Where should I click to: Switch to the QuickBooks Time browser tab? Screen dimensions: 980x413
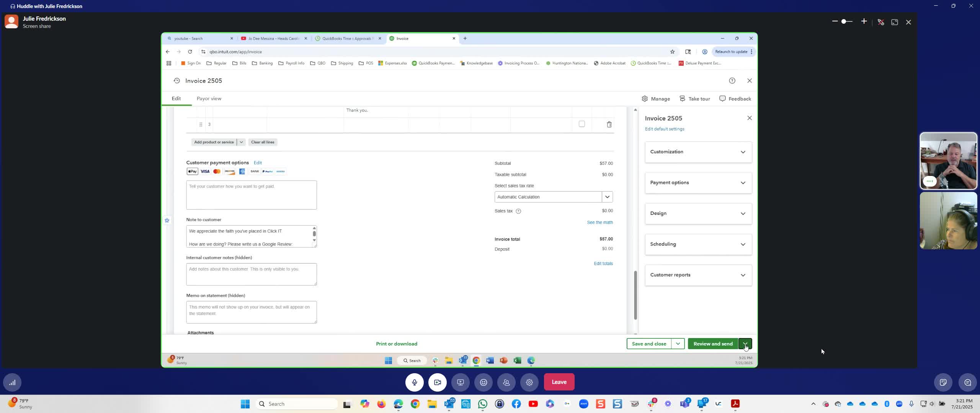pyautogui.click(x=348, y=38)
